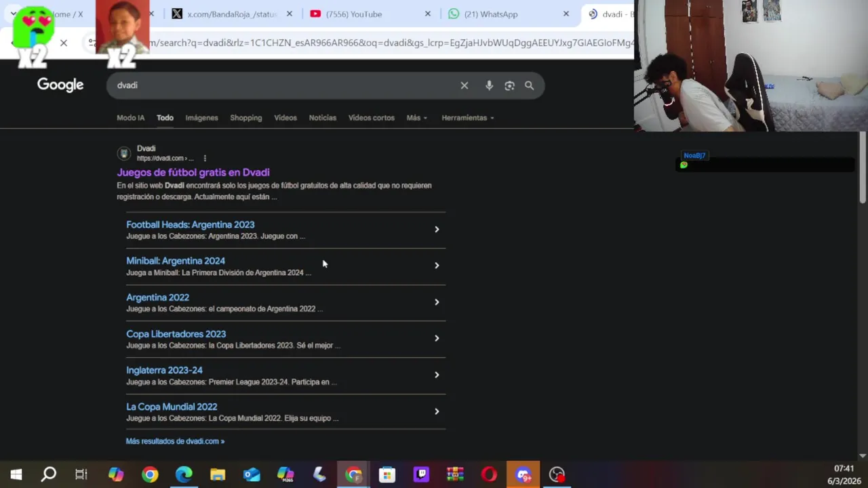Image resolution: width=868 pixels, height=488 pixels.
Task: Open Microsoft Store from the taskbar
Action: click(387, 474)
